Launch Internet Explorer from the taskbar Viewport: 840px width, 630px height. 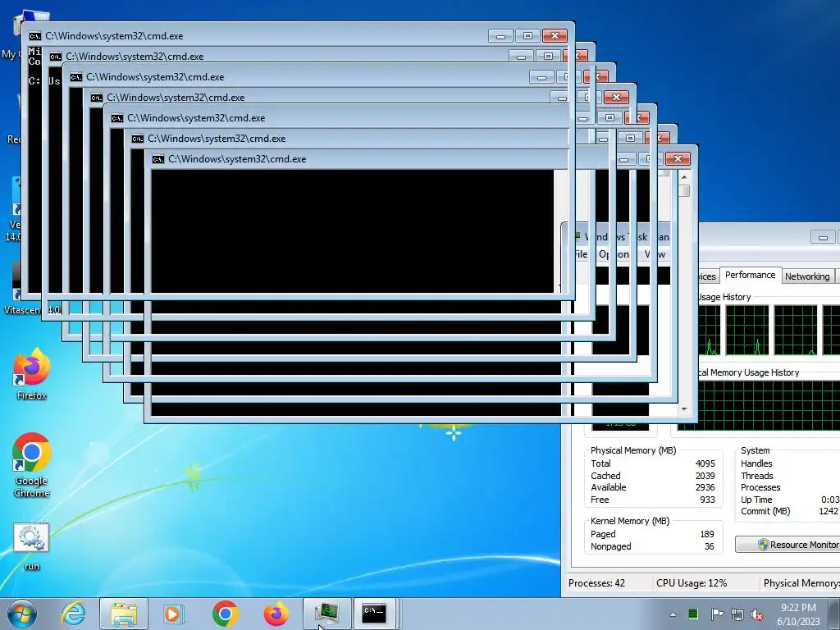coord(73,614)
